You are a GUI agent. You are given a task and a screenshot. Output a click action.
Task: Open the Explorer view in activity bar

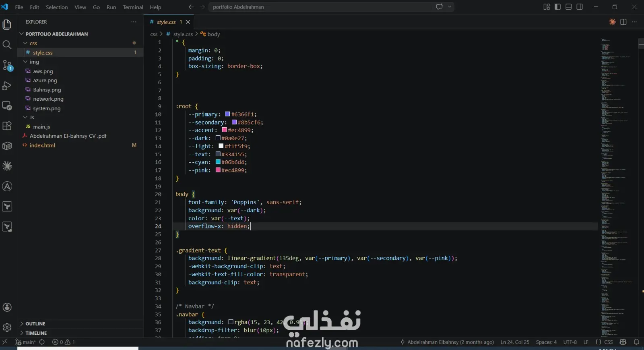point(7,25)
